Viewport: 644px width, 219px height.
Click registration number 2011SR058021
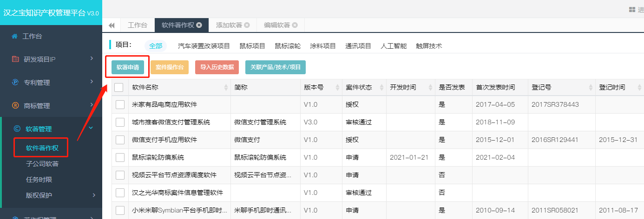click(x=555, y=210)
